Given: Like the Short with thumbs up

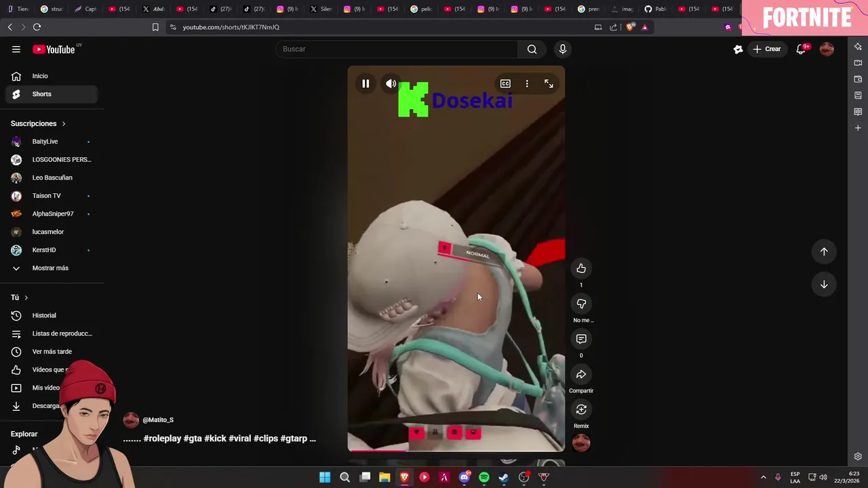Looking at the screenshot, I should pyautogui.click(x=581, y=268).
